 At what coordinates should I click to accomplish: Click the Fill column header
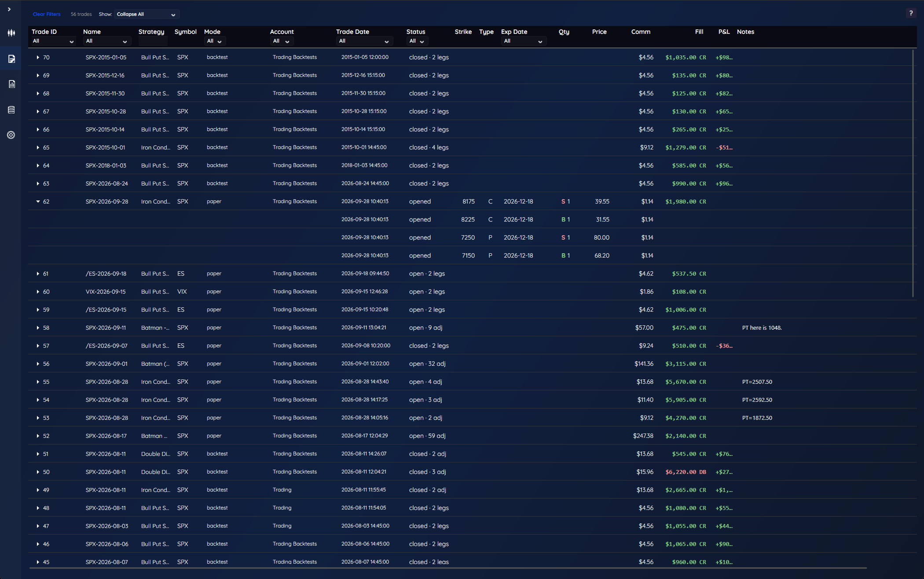click(x=699, y=32)
